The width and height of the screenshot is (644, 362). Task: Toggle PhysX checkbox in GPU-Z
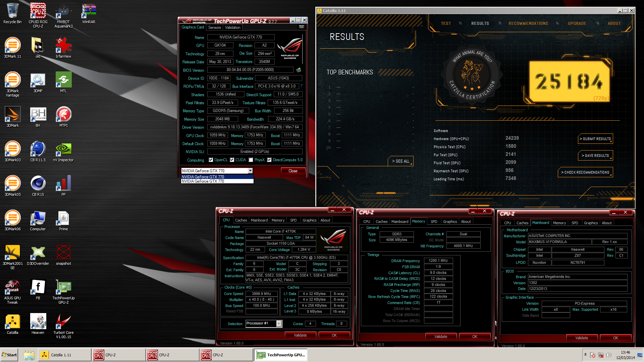point(251,160)
